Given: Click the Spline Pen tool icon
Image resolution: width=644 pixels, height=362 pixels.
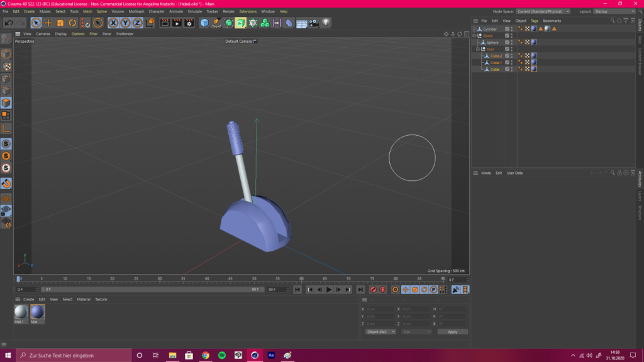Looking at the screenshot, I should click(216, 23).
